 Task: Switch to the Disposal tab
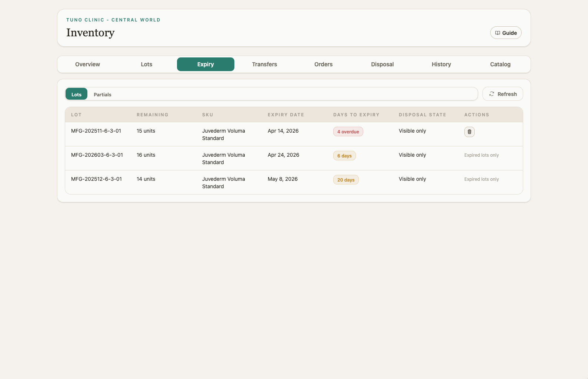pos(382,64)
